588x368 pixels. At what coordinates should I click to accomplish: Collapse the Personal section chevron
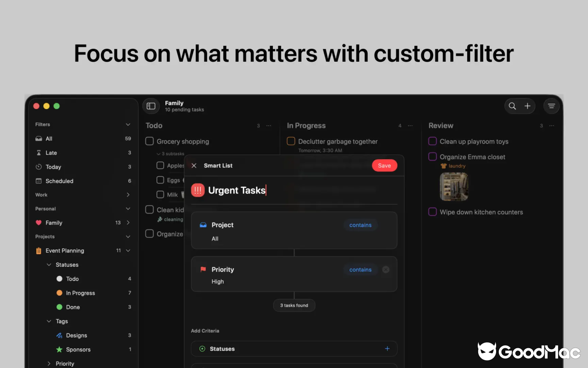coord(128,209)
